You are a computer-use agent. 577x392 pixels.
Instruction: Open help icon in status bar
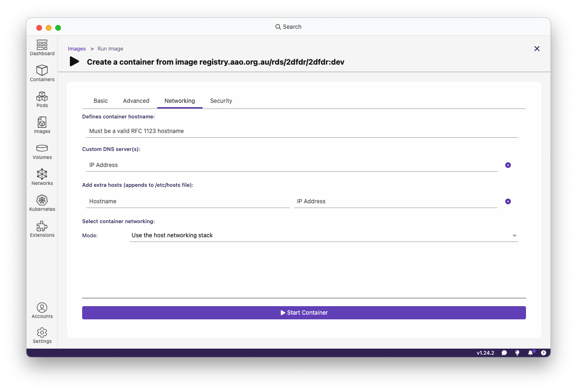click(543, 353)
